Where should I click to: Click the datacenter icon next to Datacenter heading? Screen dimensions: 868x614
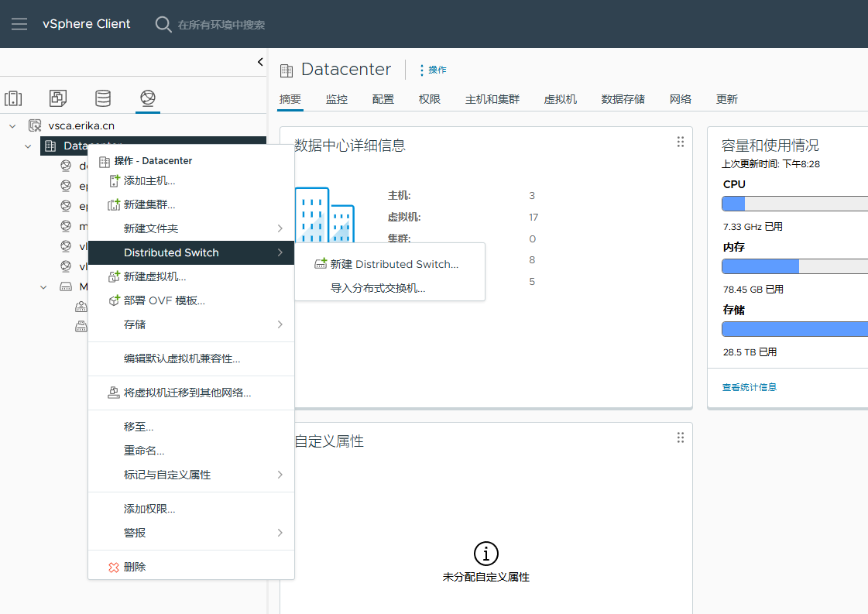[x=286, y=70]
